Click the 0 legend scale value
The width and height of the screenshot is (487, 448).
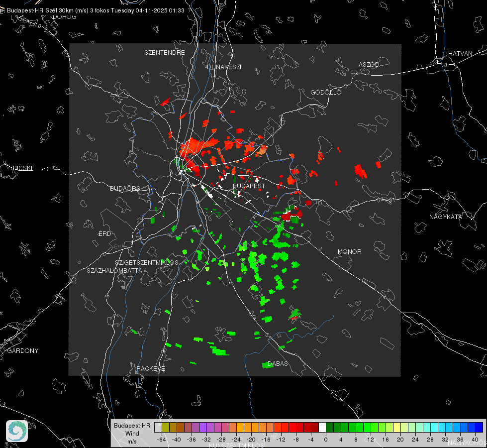click(325, 440)
